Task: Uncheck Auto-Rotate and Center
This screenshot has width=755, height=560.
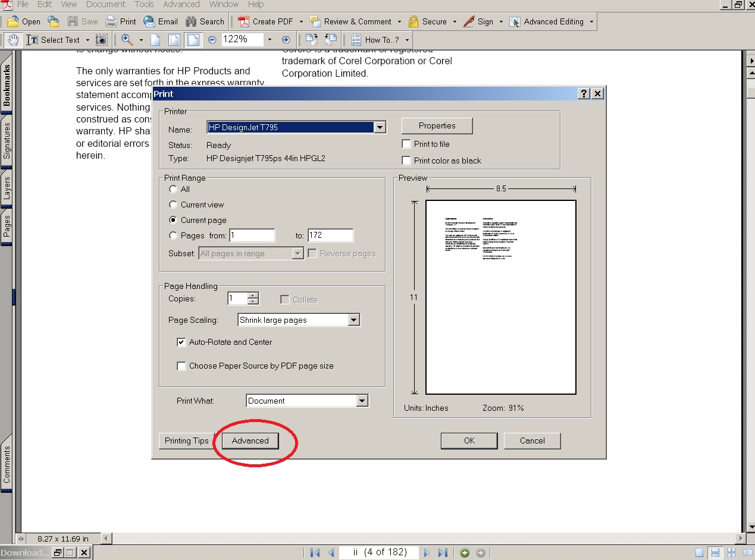Action: coord(181,342)
